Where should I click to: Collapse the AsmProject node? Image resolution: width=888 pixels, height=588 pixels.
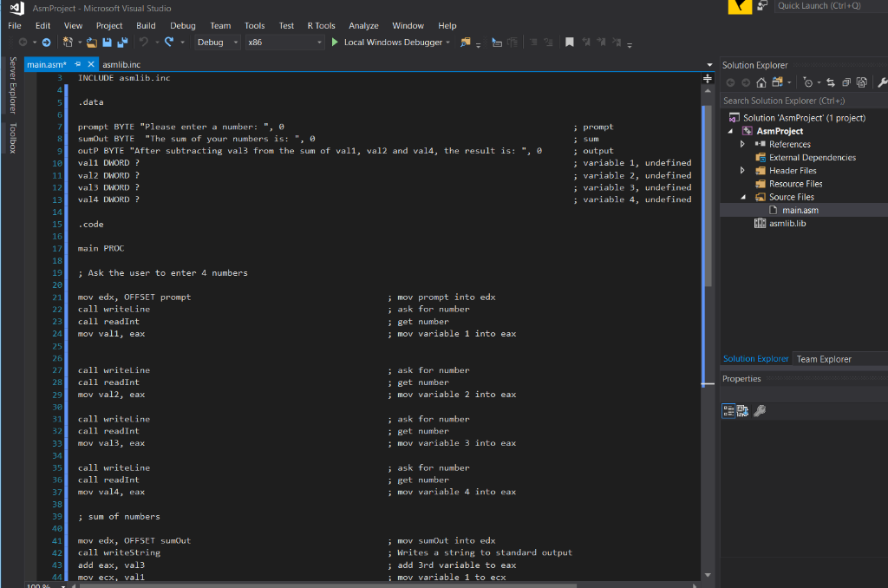[730, 132]
